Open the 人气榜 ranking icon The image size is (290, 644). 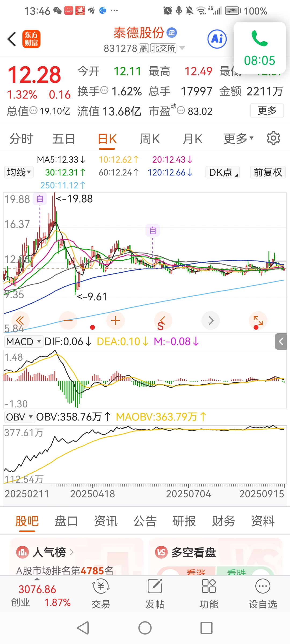click(x=23, y=552)
